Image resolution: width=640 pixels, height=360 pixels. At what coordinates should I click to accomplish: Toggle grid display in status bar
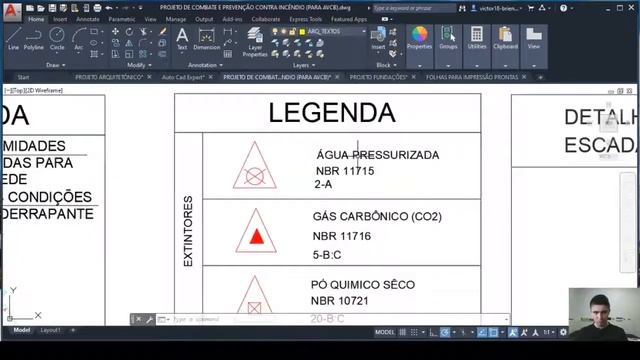click(x=402, y=332)
